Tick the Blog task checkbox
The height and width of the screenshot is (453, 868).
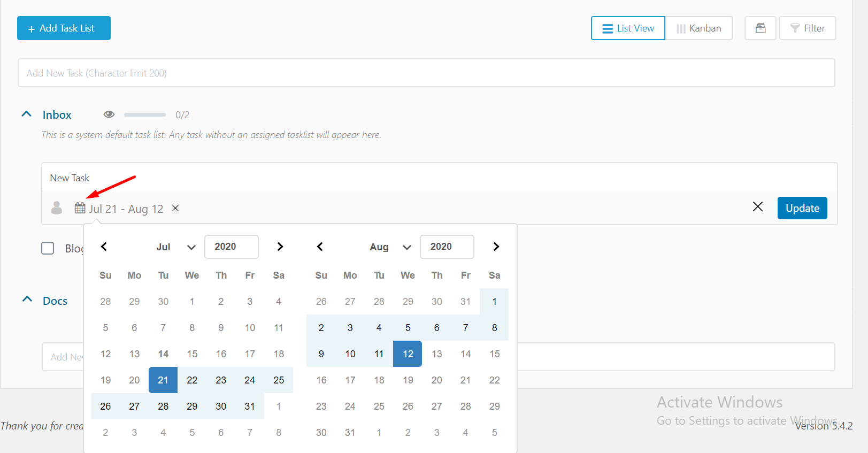[48, 248]
